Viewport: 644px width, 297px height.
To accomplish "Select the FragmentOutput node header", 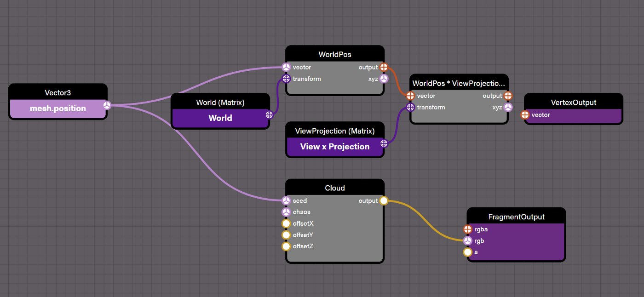I will pos(516,217).
